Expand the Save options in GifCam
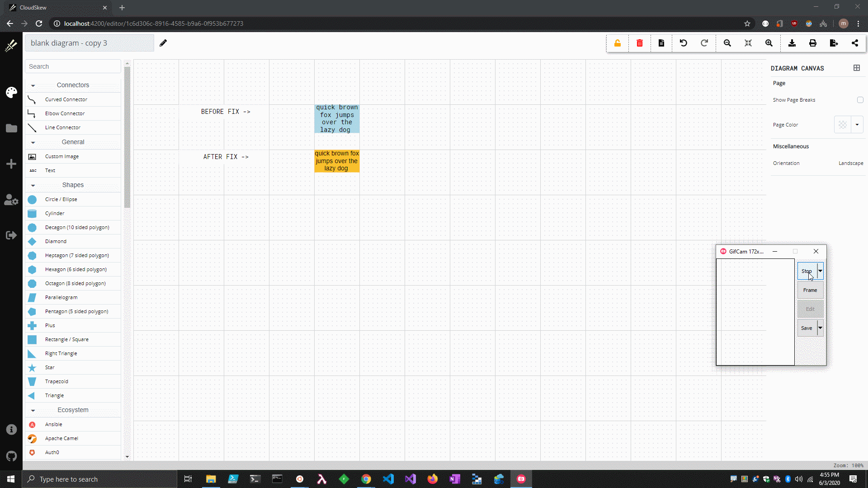Image resolution: width=868 pixels, height=488 pixels. coord(821,328)
